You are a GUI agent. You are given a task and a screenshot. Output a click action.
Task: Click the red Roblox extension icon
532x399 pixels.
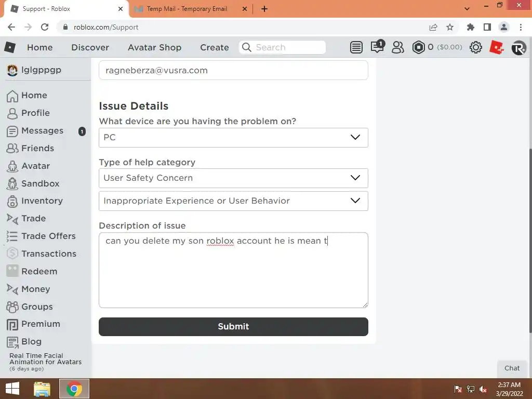click(496, 47)
